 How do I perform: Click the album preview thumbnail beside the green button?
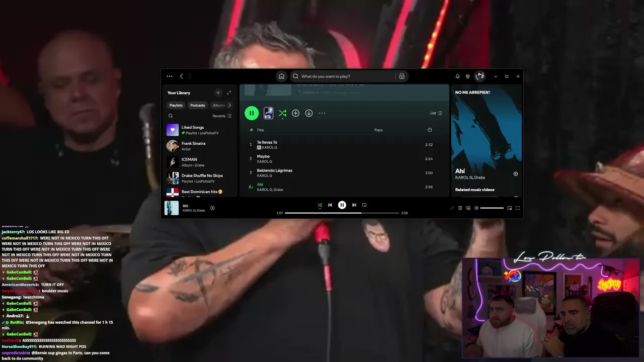pyautogui.click(x=269, y=113)
